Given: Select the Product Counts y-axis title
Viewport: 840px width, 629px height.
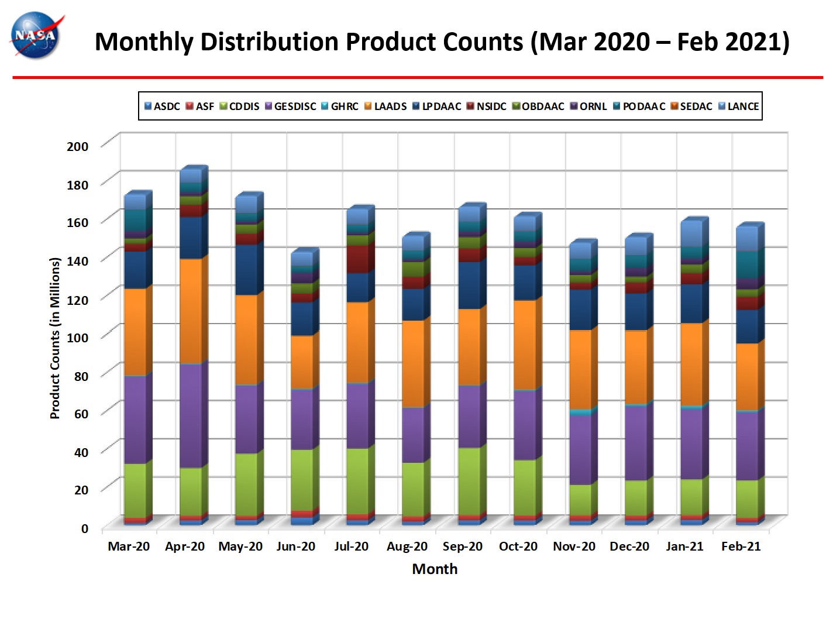Looking at the screenshot, I should 55,338.
